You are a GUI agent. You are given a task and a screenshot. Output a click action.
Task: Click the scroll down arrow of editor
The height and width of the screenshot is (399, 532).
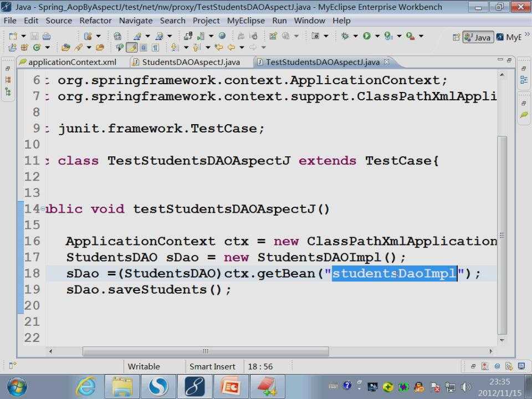click(x=502, y=340)
